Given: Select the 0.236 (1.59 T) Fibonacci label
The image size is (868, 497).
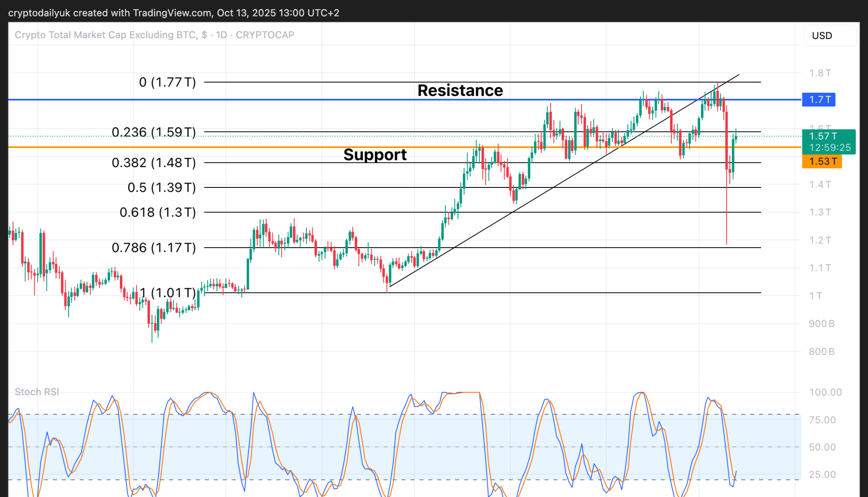Looking at the screenshot, I should [153, 132].
